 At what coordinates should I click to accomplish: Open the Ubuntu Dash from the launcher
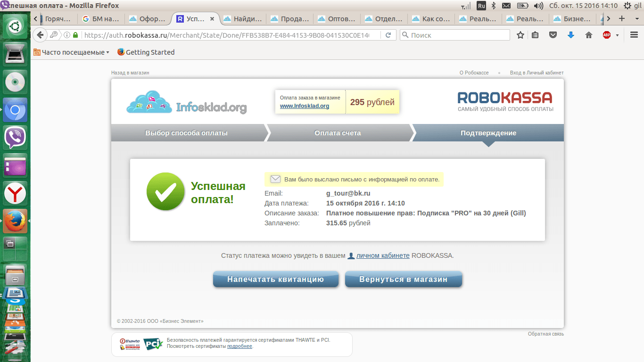click(16, 26)
